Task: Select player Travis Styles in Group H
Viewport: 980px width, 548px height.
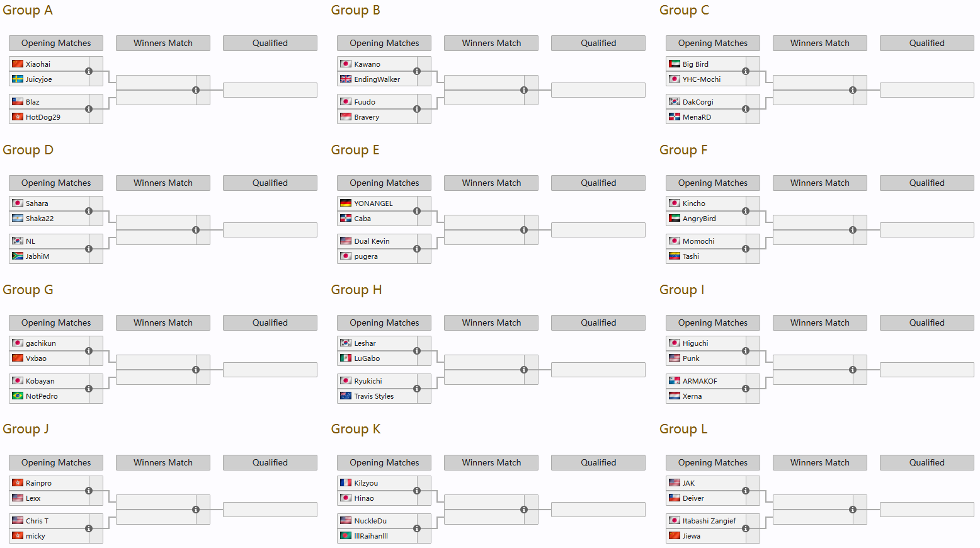Action: [373, 396]
